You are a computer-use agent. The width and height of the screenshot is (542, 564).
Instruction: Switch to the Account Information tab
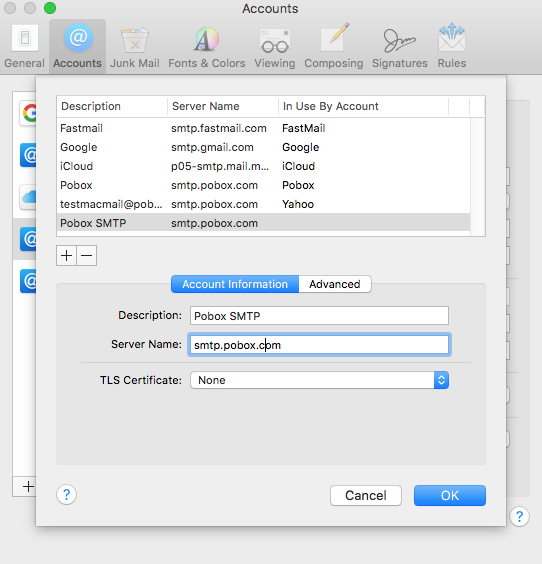235,284
